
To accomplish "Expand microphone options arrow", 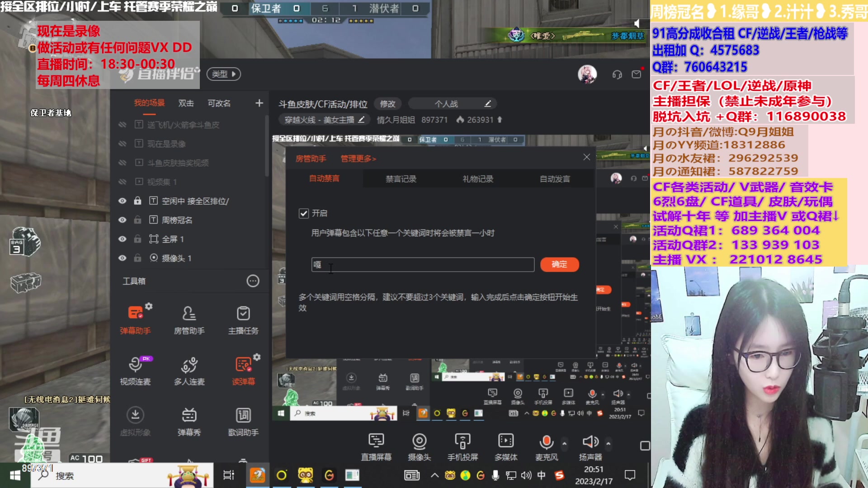I will click(564, 444).
